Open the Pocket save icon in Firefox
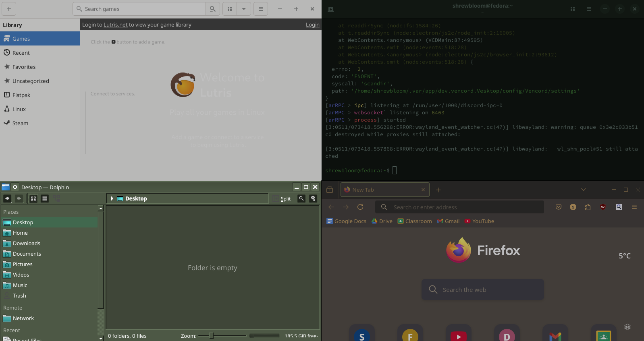 click(559, 207)
